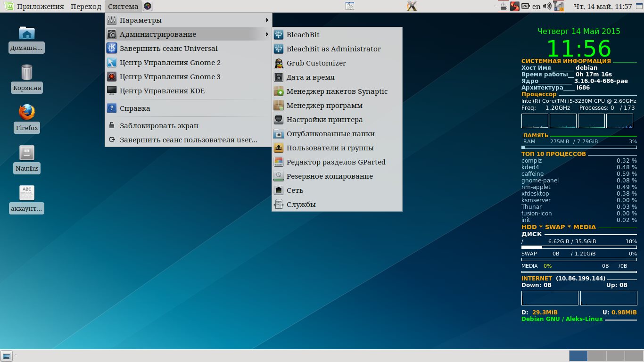Viewport: 644px width, 362px height.
Task: Open the Переход menu in top panel
Action: pos(86,7)
